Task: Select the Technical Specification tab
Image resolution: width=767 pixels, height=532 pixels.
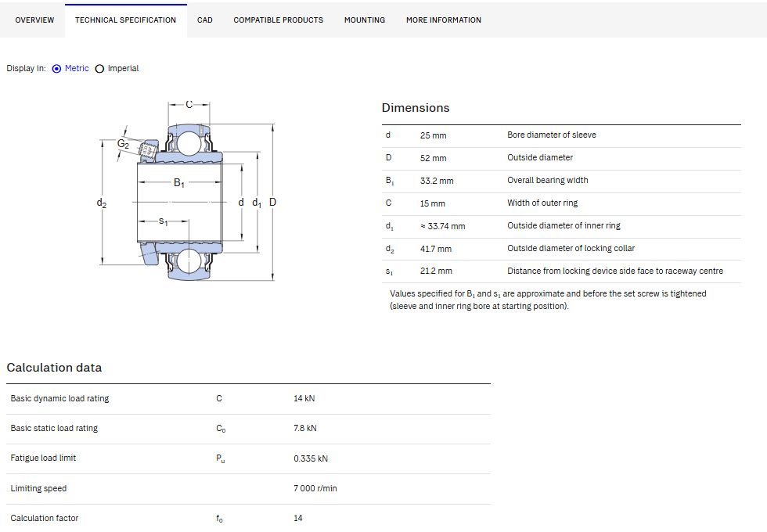Action: (x=125, y=20)
